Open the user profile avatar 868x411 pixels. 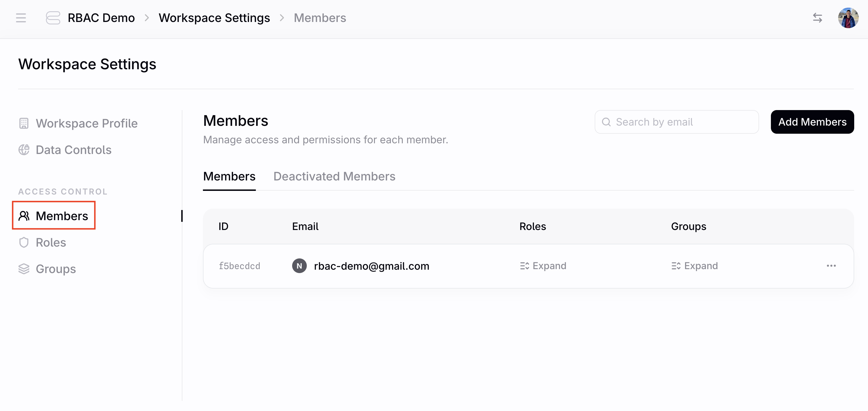coord(848,18)
